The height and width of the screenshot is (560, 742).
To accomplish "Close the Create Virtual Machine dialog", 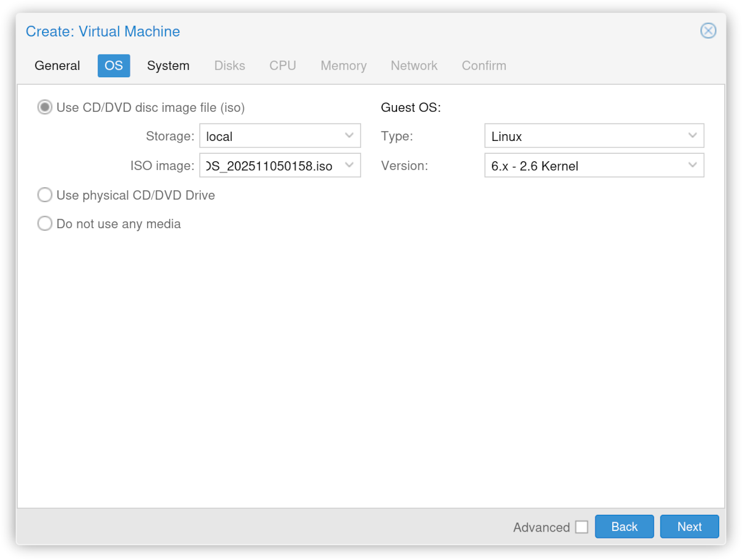I will tap(708, 31).
